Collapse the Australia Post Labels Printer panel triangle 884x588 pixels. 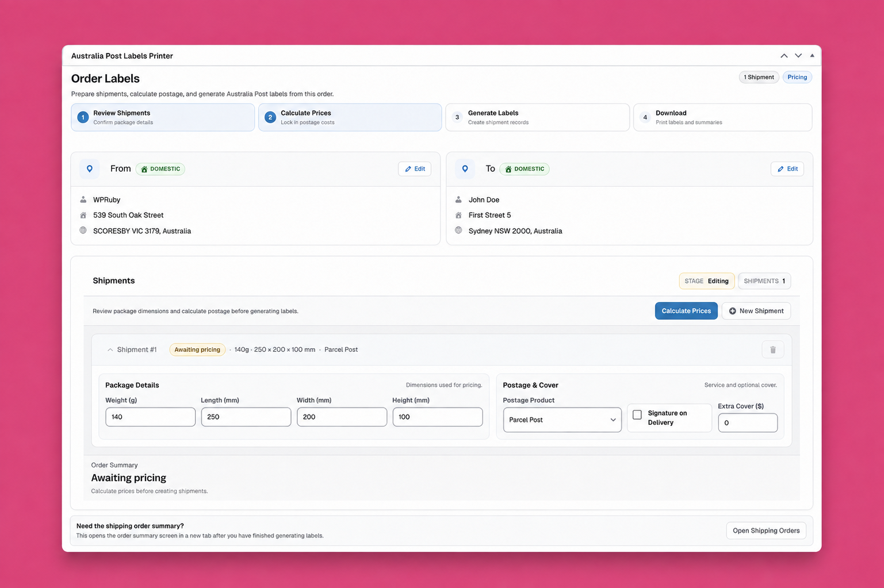click(812, 56)
